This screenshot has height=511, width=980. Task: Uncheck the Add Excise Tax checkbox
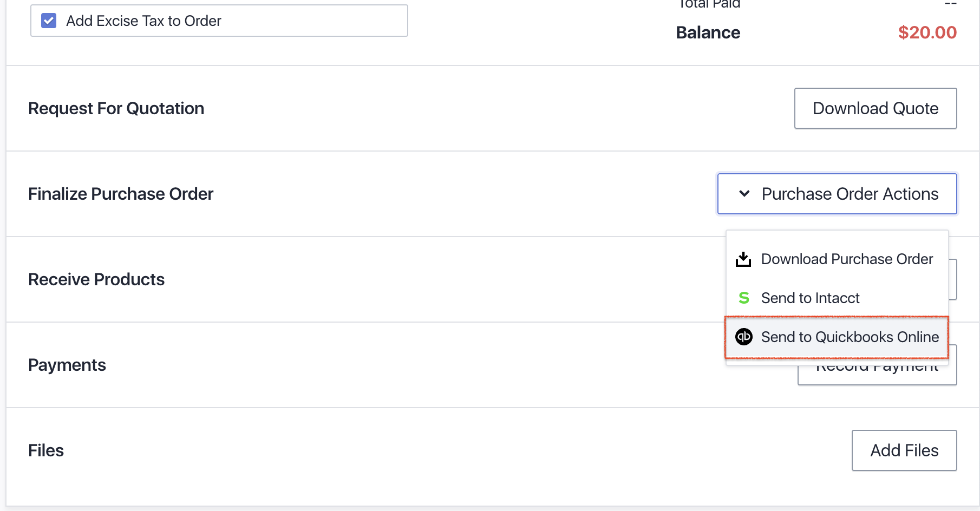click(x=49, y=21)
